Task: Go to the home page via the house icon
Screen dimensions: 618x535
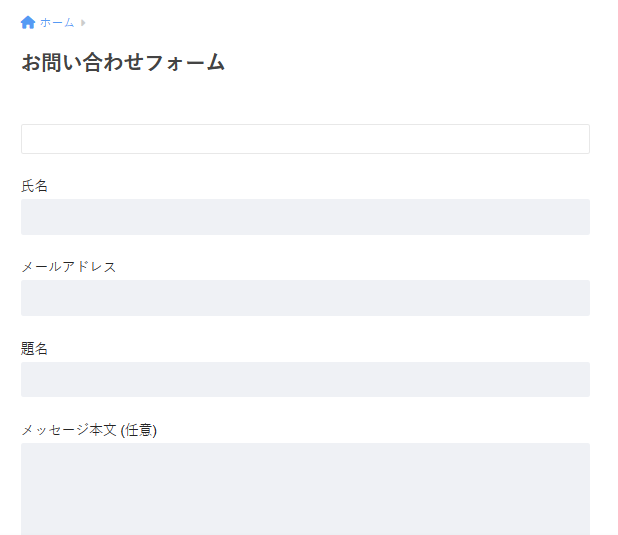Action: tap(28, 22)
